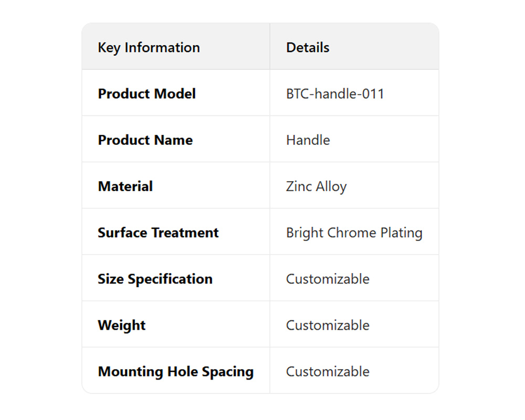Click the Handle product name value
Image resolution: width=525 pixels, height=420 pixels.
click(308, 140)
